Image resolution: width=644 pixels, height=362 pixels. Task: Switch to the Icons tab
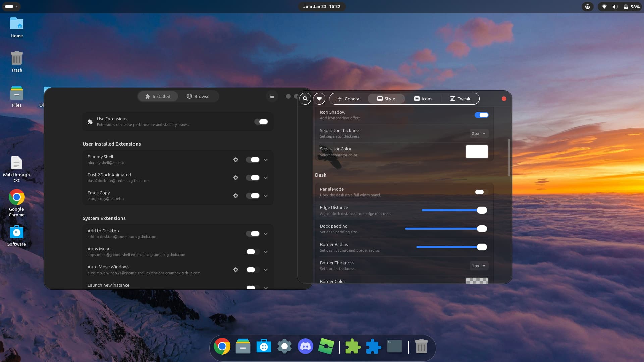[423, 99]
